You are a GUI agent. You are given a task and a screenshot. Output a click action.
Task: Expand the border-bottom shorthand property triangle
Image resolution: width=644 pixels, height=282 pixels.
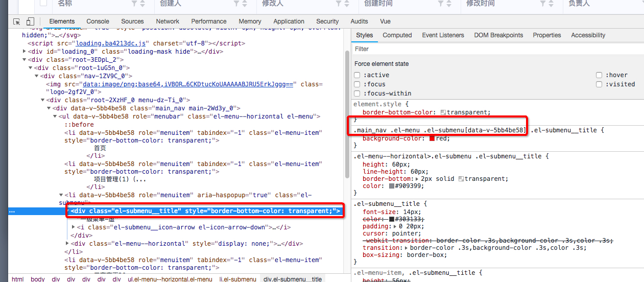tap(417, 179)
